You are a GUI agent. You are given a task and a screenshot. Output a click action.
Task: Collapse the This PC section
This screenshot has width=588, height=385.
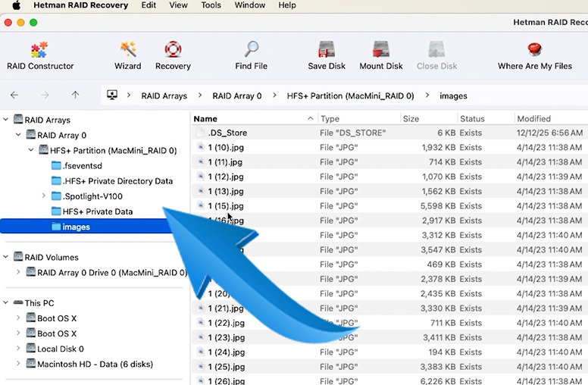tap(5, 302)
